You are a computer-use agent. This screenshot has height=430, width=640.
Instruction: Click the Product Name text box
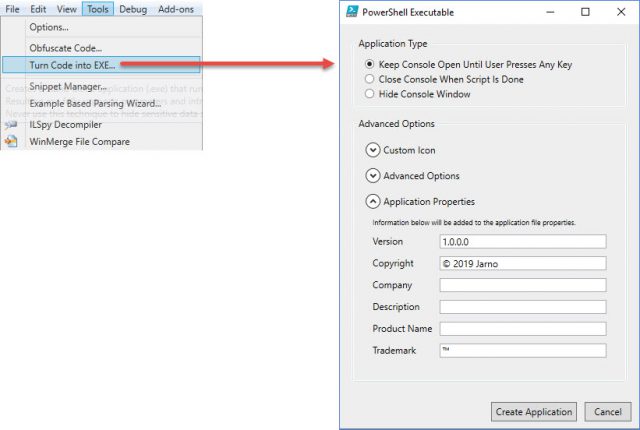(523, 329)
